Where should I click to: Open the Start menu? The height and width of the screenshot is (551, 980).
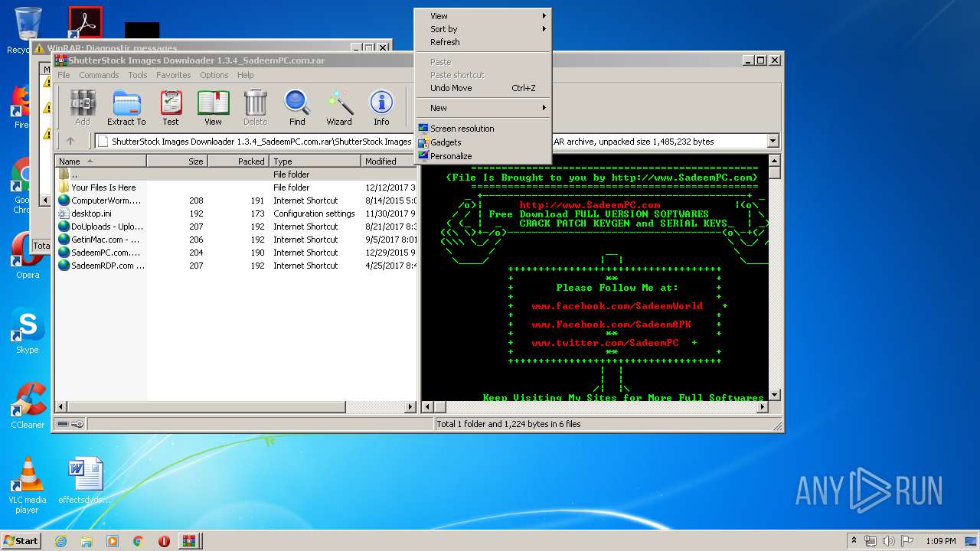pyautogui.click(x=21, y=540)
